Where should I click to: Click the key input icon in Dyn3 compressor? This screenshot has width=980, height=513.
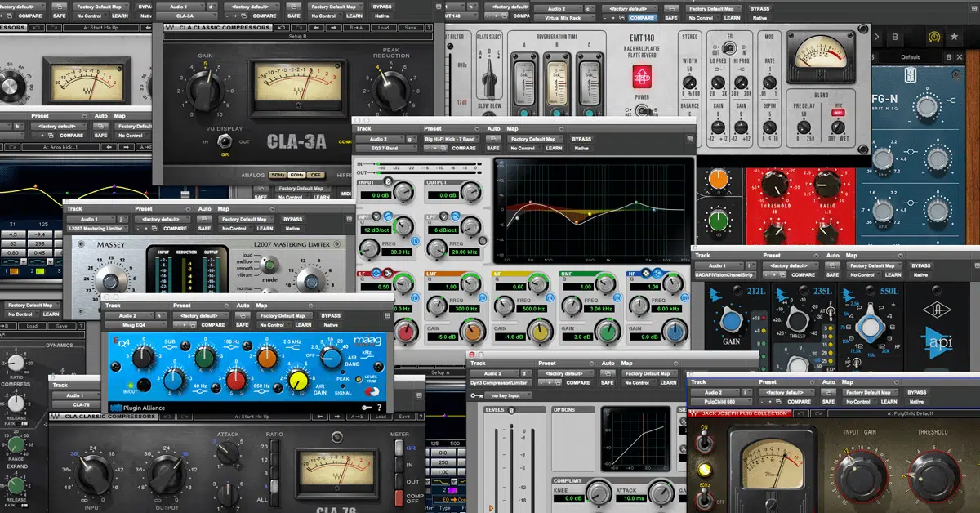tap(475, 395)
